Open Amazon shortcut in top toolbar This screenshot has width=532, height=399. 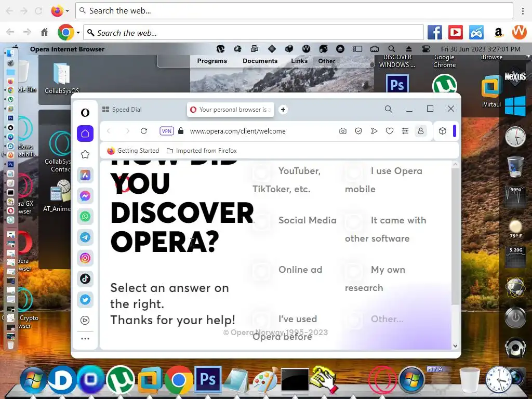[498, 33]
